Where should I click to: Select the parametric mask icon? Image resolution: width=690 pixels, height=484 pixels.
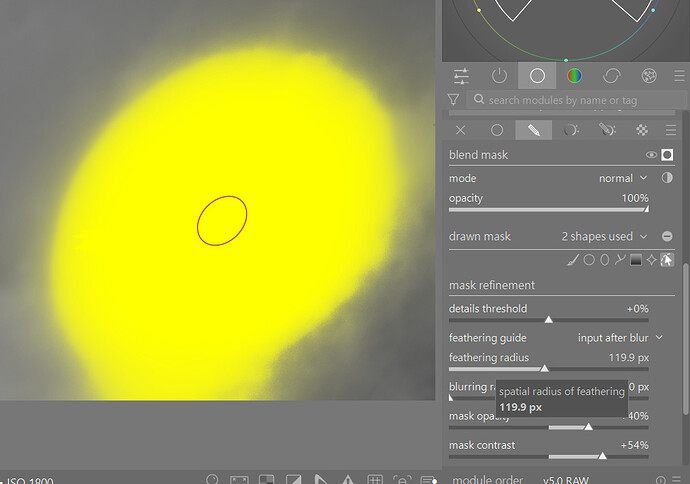[x=571, y=130]
